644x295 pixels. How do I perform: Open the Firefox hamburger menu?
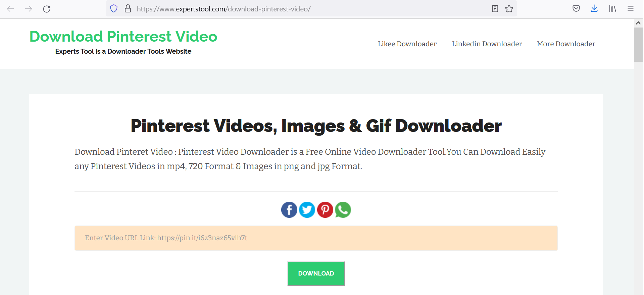[x=631, y=9]
